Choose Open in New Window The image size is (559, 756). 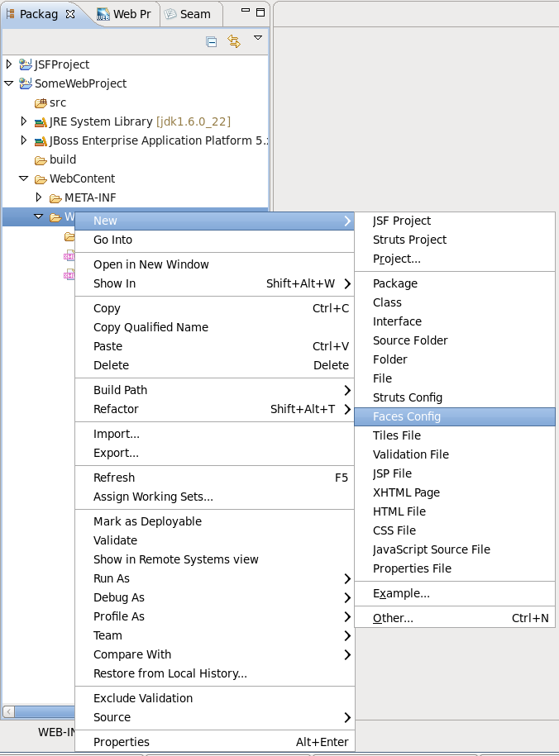coord(215,264)
